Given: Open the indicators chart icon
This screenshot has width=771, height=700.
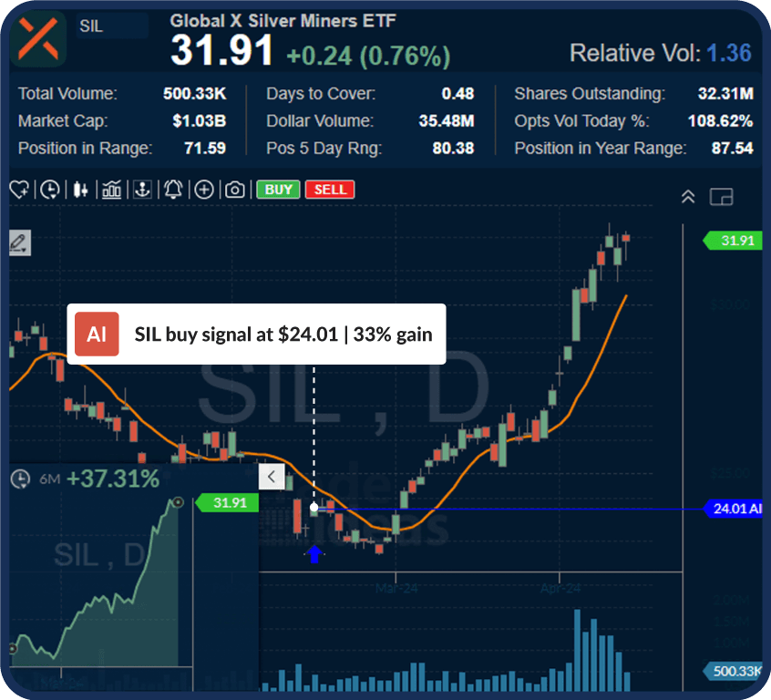Looking at the screenshot, I should pos(111,190).
